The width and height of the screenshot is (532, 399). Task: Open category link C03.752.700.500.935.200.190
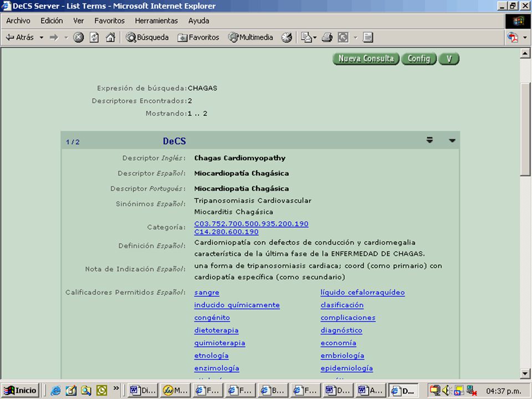click(x=251, y=224)
